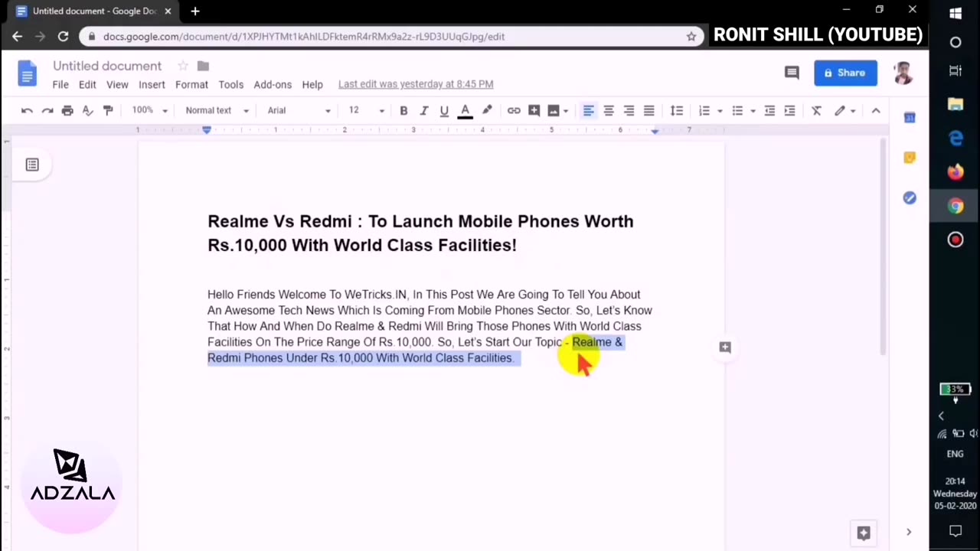Open the Format menu
The image size is (980, 551).
[191, 84]
